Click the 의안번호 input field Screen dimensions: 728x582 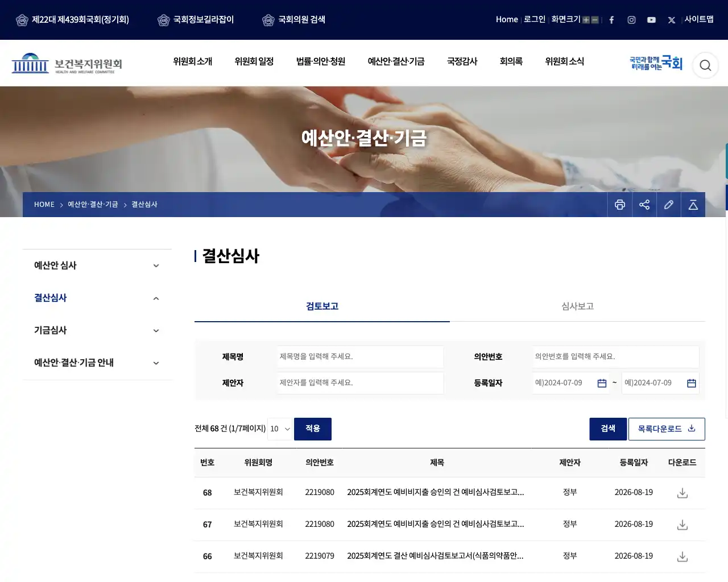tap(616, 357)
